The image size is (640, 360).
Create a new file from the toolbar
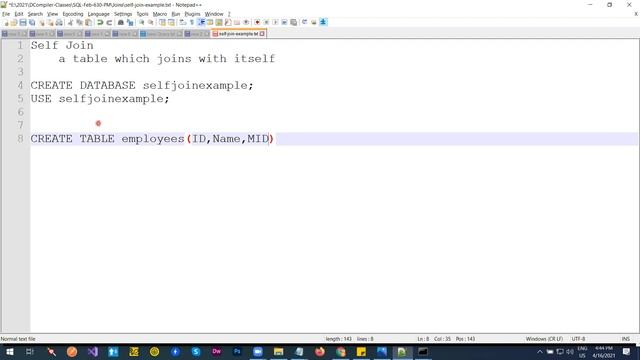point(7,22)
